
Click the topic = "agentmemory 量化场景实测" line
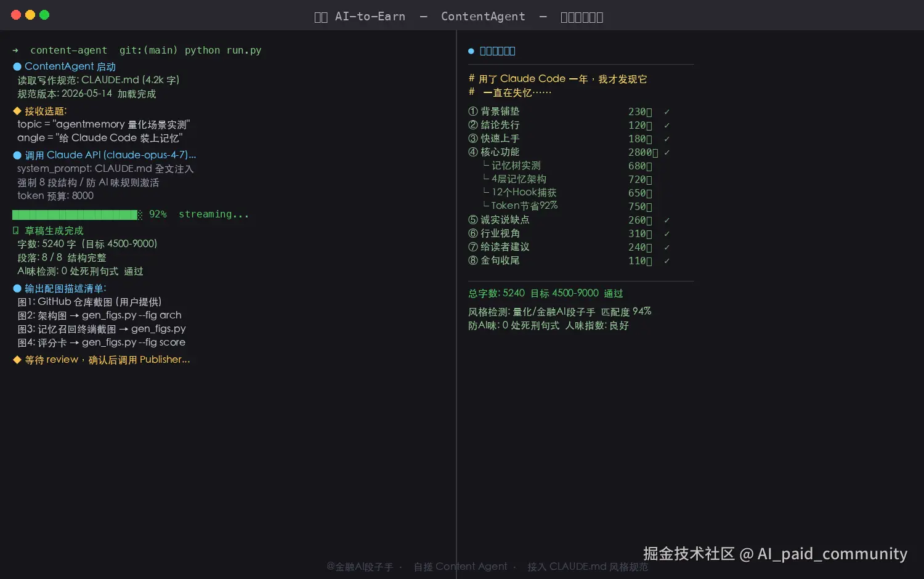tap(103, 124)
